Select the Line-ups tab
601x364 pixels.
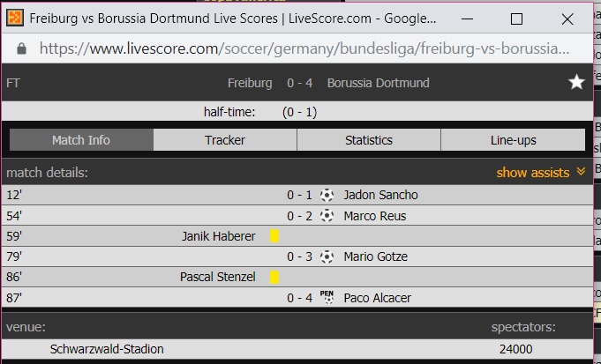click(x=513, y=140)
